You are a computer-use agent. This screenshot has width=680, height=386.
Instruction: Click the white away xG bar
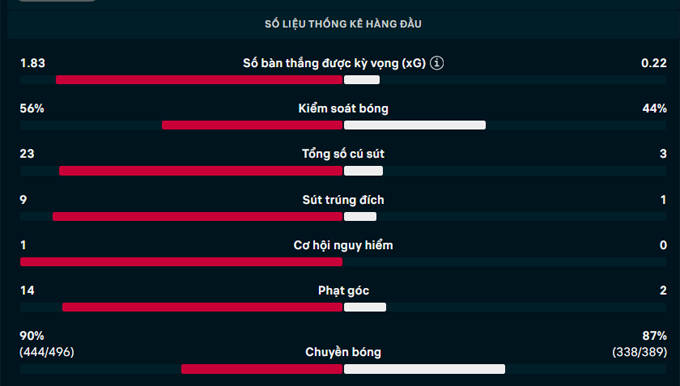click(362, 80)
